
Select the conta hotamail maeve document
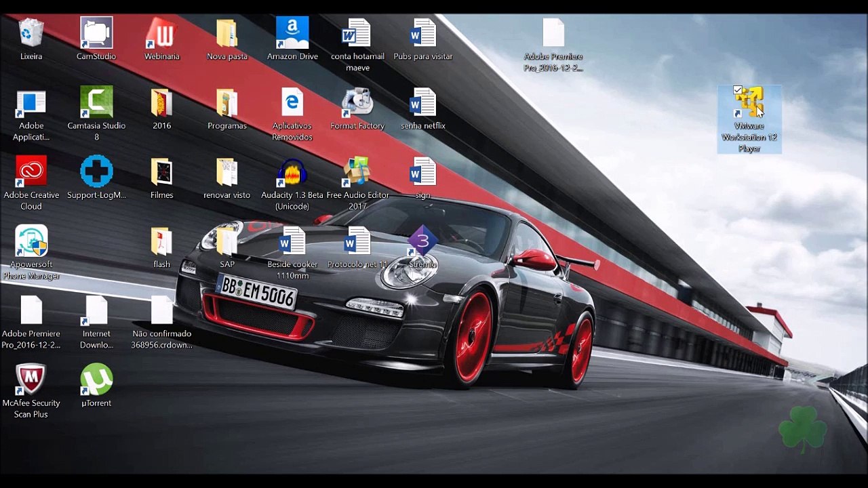click(x=357, y=33)
